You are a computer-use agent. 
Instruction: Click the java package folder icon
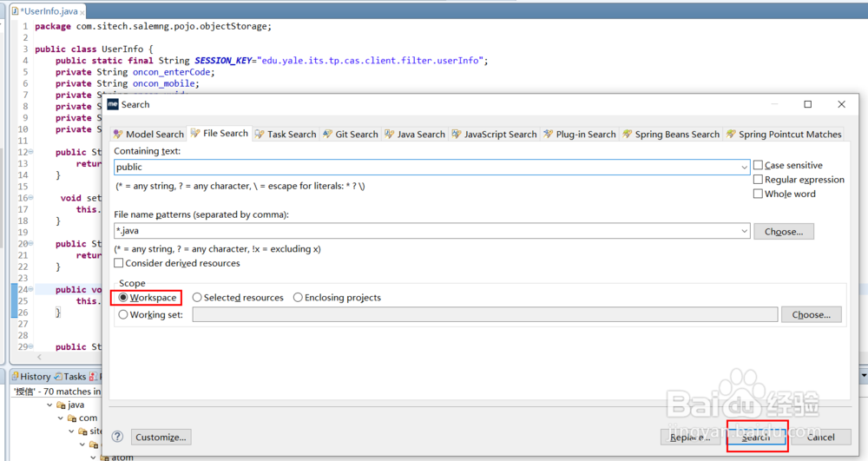click(62, 405)
